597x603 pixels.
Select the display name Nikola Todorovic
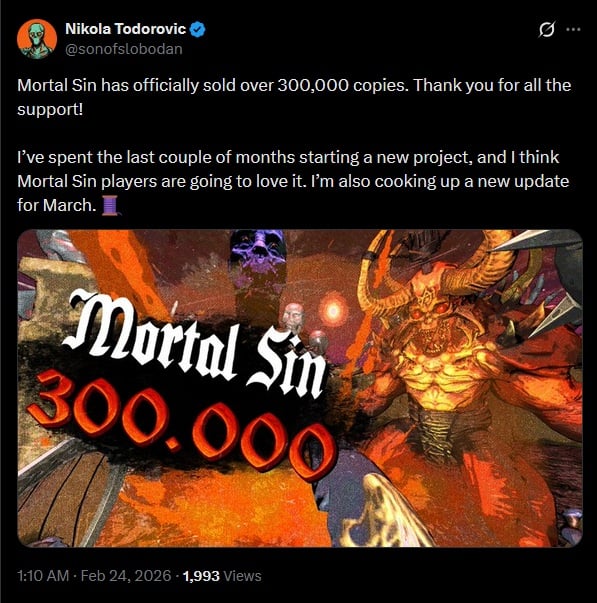[125, 29]
